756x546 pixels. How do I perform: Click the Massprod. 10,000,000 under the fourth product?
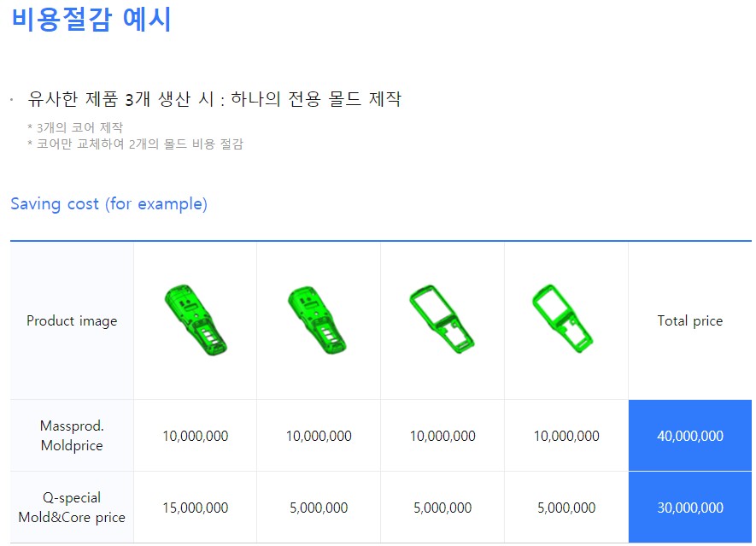[566, 436]
